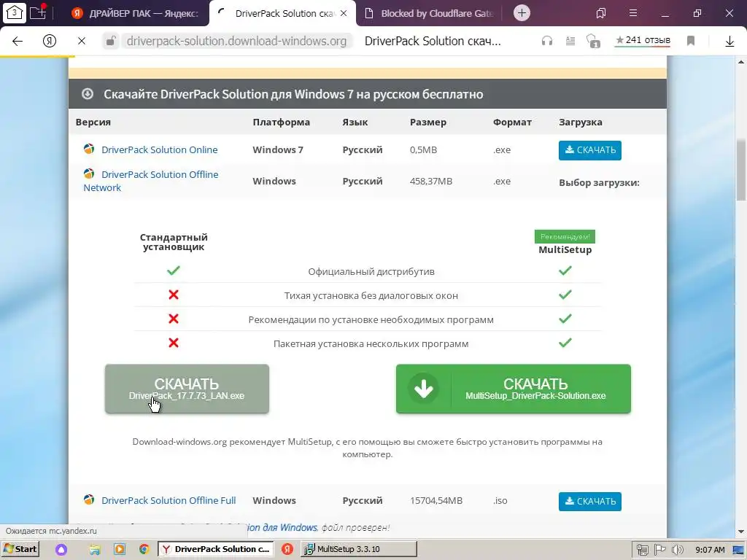Open the Action Center flag tray icon

[x=659, y=550]
